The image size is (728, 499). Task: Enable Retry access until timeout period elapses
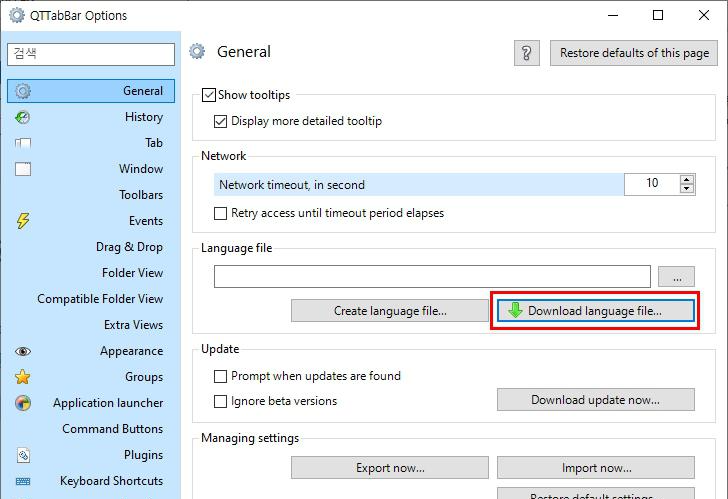point(220,213)
